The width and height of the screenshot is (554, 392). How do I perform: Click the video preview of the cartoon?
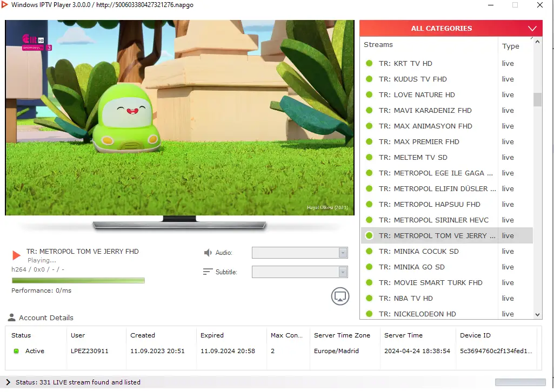tap(179, 118)
